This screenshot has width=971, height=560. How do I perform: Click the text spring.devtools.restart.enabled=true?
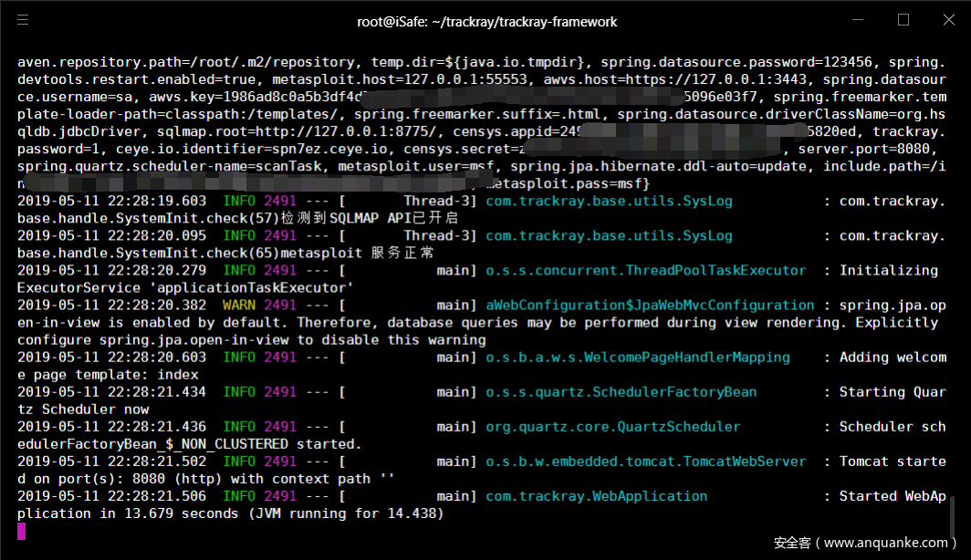tap(136, 80)
